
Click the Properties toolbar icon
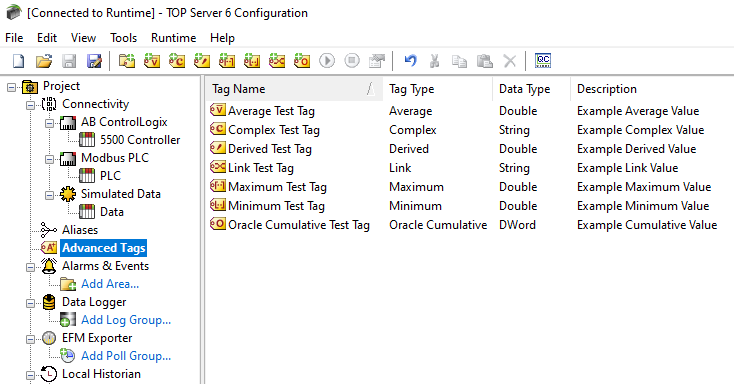[x=377, y=61]
